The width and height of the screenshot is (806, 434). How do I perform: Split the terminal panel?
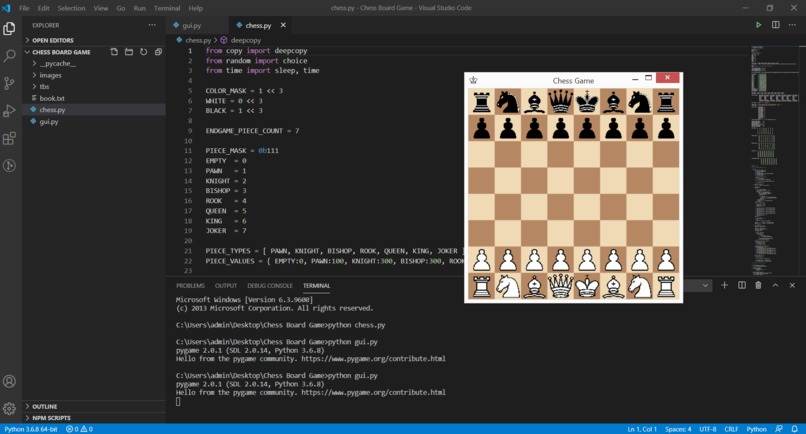pos(742,285)
